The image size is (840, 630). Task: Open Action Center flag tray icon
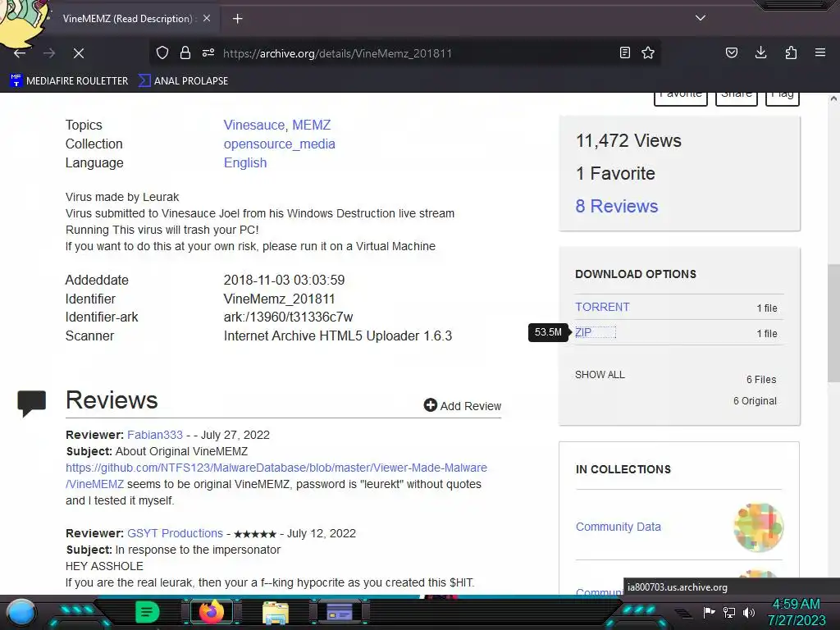coord(710,612)
